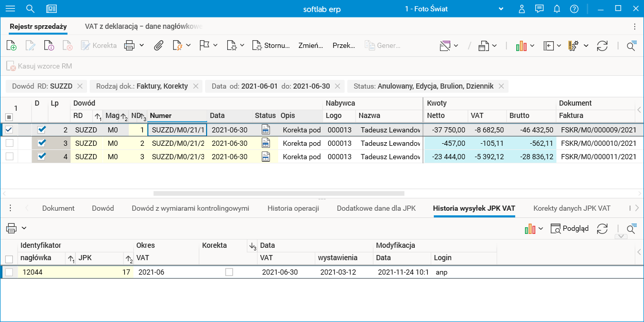Viewport: 644px width, 322px height.
Task: Refresh the JPK VAT history panel
Action: pyautogui.click(x=602, y=228)
